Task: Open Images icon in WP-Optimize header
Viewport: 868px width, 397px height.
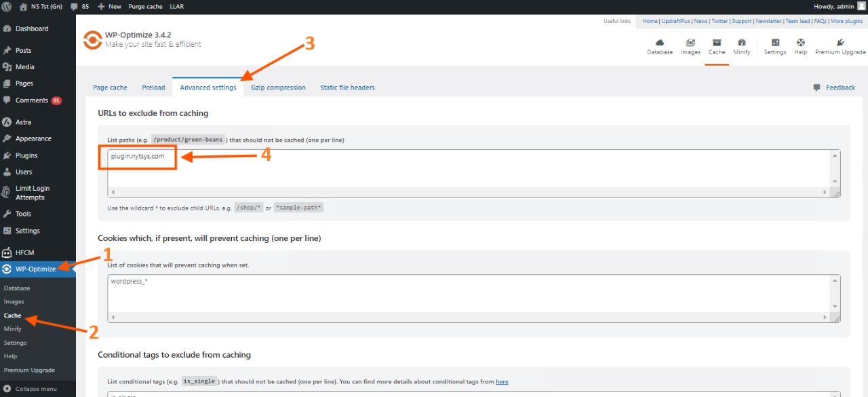Action: (690, 42)
